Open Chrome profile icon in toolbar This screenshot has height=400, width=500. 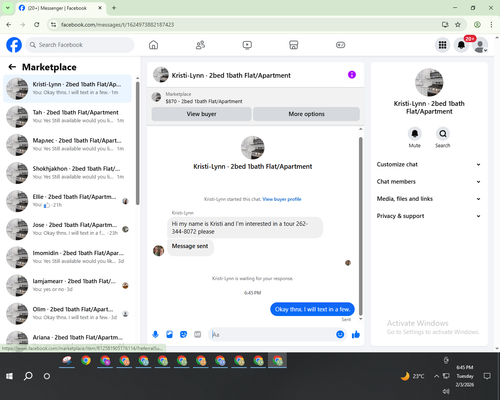coord(477,25)
